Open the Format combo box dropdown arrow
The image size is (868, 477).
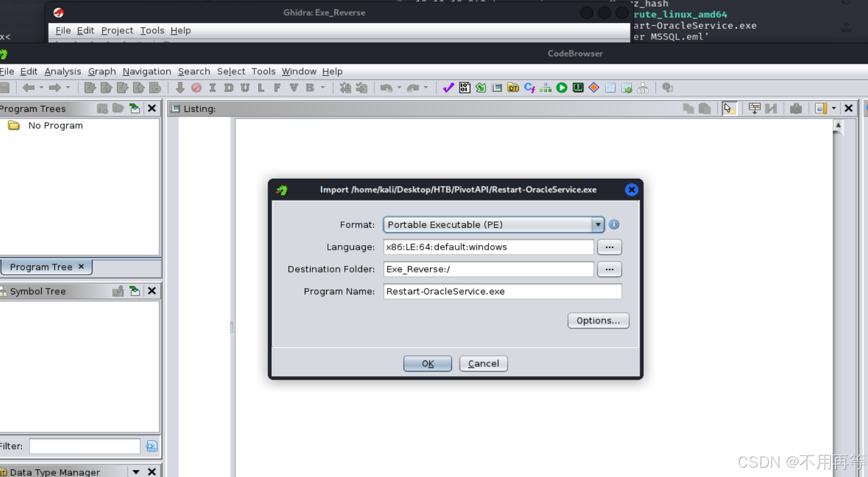[598, 224]
